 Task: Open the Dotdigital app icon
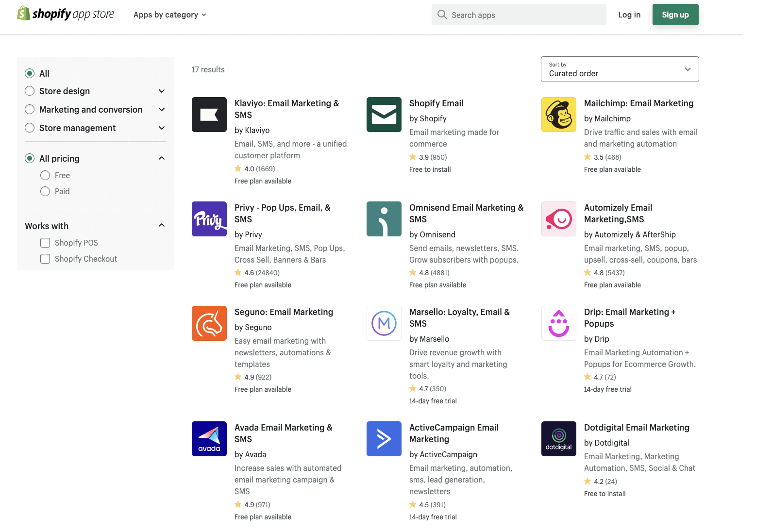(x=559, y=439)
